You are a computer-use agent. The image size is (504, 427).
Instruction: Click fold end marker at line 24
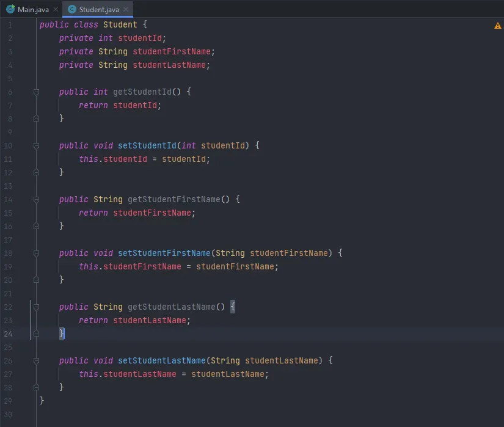(36, 334)
